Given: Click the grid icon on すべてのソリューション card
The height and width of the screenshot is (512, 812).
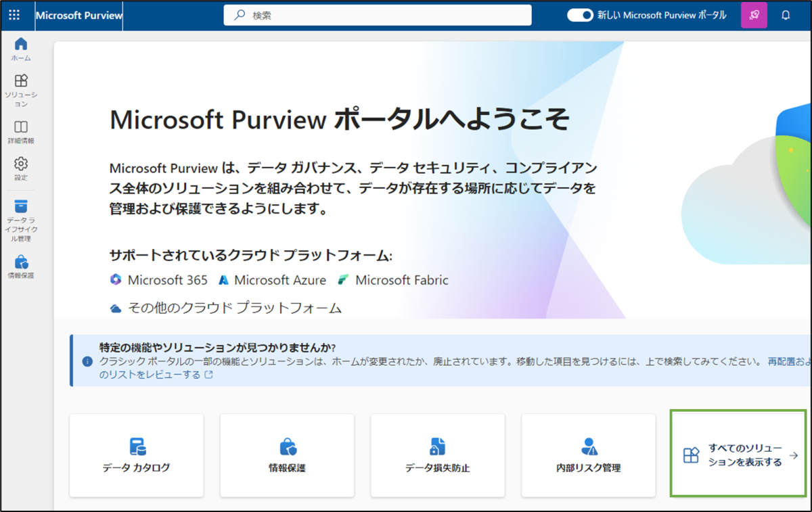Looking at the screenshot, I should 691,455.
